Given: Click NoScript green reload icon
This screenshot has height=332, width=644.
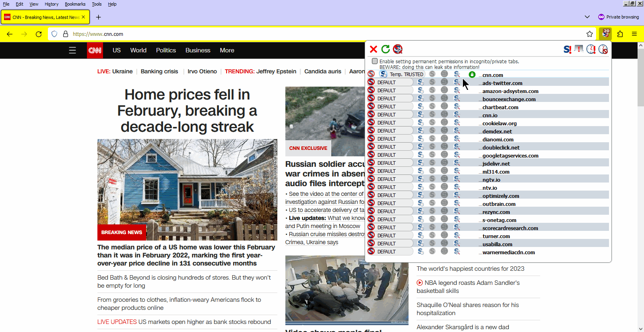Looking at the screenshot, I should [386, 49].
